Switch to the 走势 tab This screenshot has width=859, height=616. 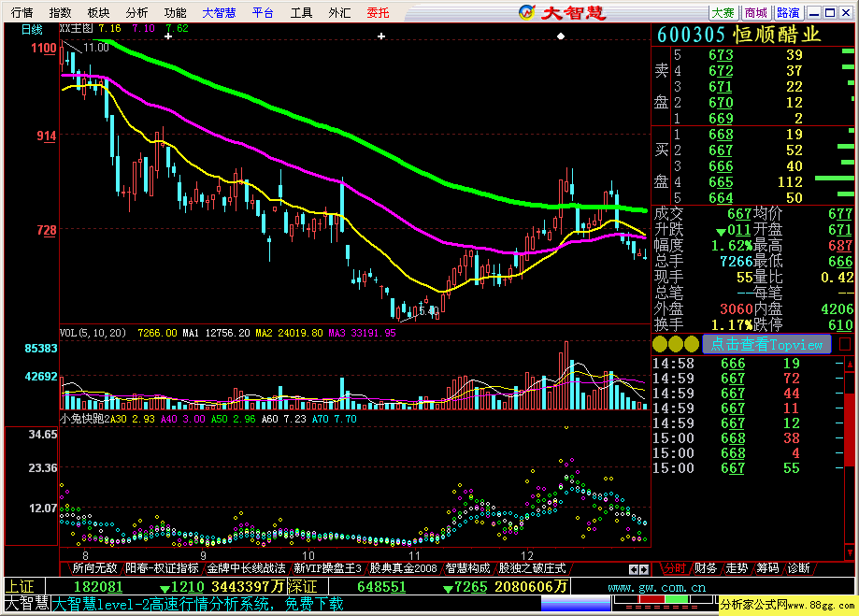point(737,568)
